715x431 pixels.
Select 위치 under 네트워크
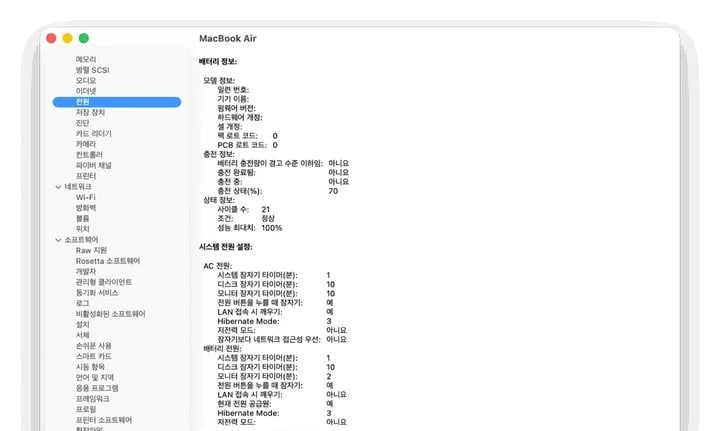point(83,228)
